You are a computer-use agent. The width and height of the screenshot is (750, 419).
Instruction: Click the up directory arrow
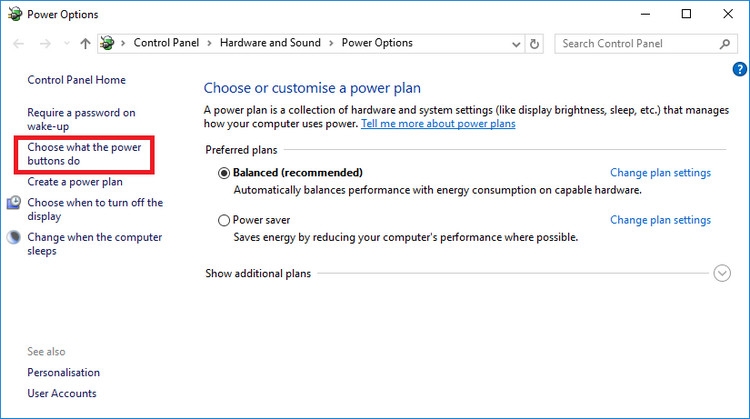pos(85,44)
